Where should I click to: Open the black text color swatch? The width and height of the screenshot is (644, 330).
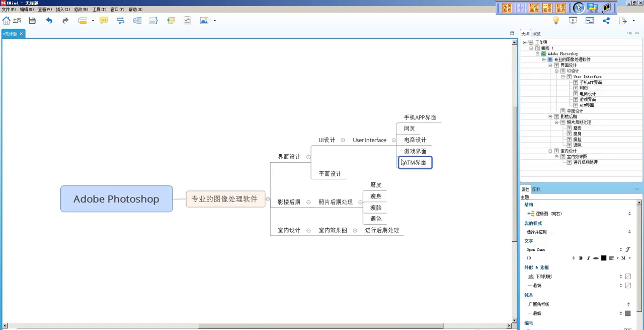point(604,258)
